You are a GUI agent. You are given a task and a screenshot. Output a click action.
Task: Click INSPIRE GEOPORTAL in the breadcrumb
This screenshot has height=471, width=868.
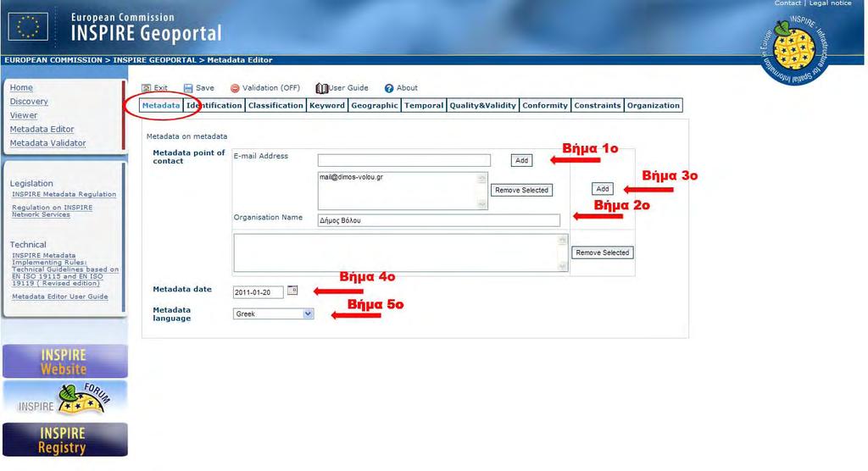click(x=154, y=60)
